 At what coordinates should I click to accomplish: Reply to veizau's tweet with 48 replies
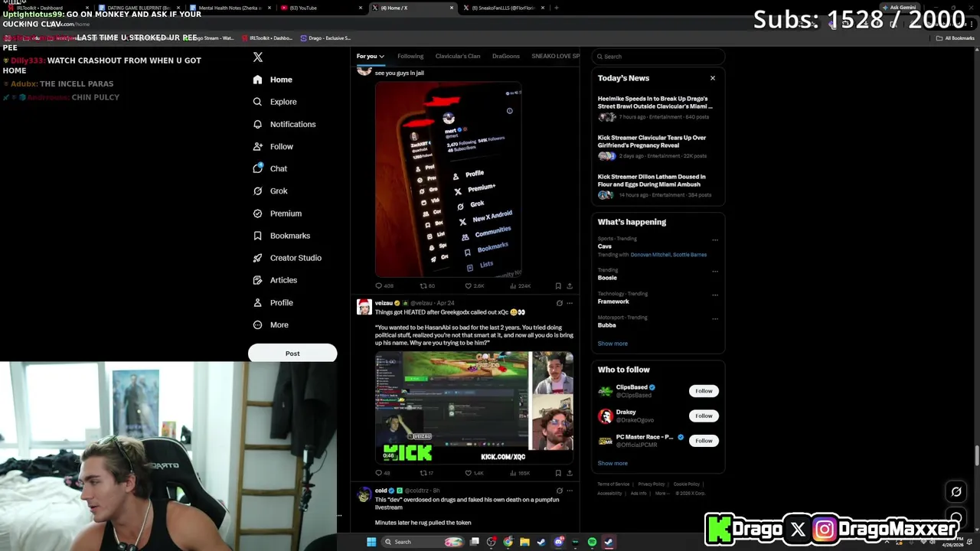pyautogui.click(x=382, y=473)
